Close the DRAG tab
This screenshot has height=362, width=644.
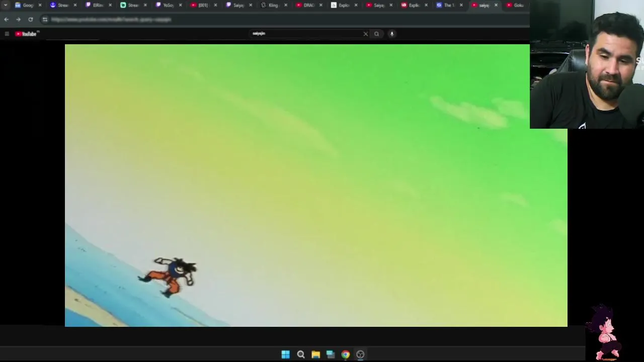coord(320,5)
